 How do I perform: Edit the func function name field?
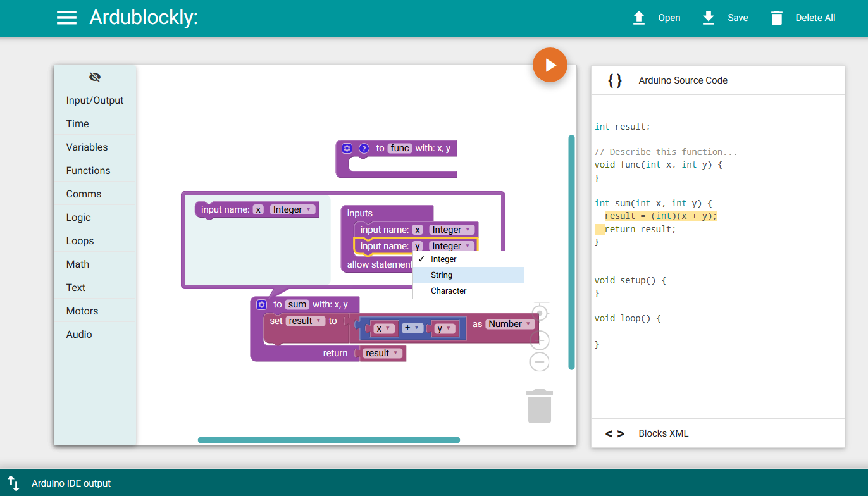[400, 148]
